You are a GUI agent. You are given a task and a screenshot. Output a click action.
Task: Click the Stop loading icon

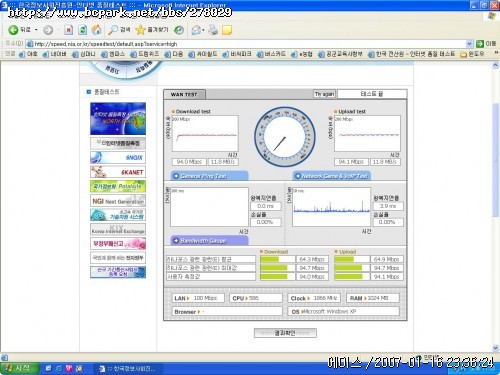click(68, 30)
